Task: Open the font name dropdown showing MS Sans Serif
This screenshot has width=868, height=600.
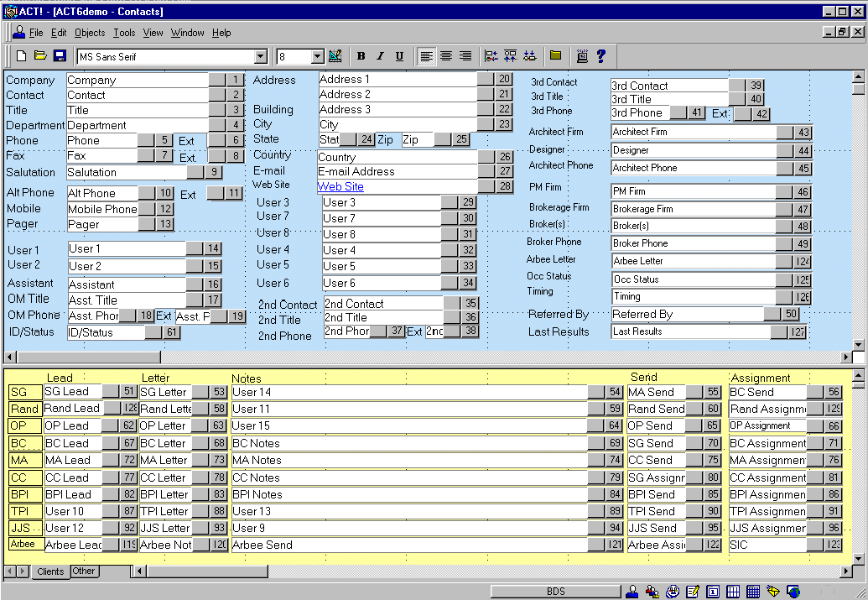Action: 261,56
